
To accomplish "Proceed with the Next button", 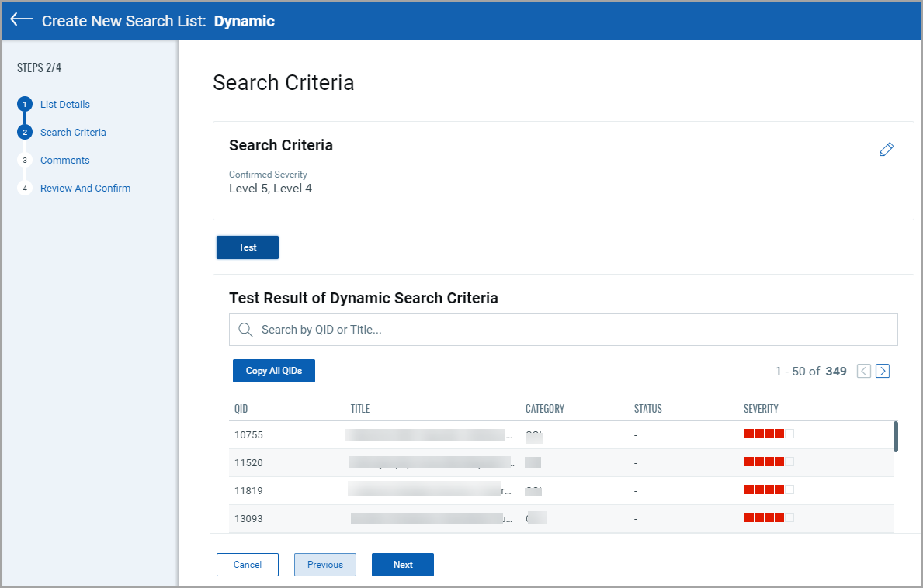I will click(402, 565).
